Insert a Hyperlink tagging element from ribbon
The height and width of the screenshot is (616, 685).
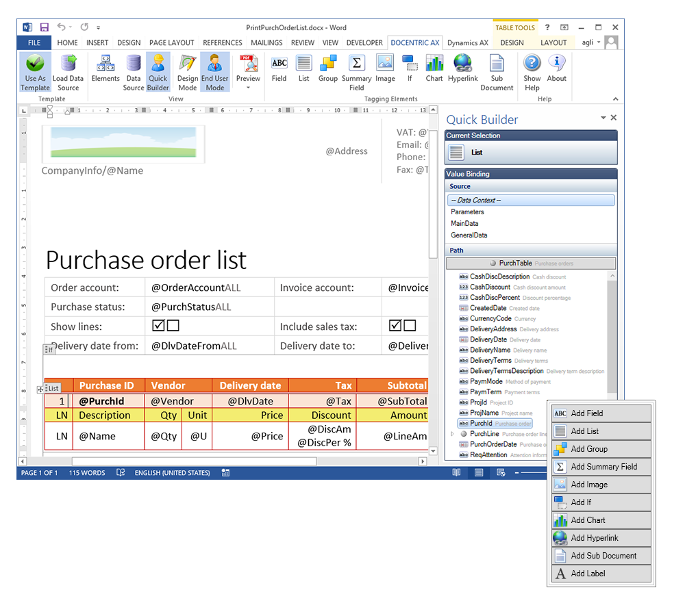[462, 68]
